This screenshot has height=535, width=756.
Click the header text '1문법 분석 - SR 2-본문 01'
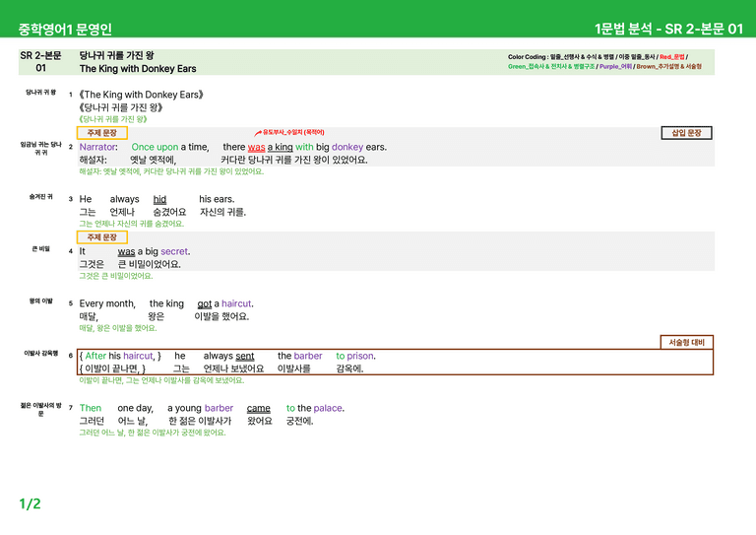[x=668, y=29]
